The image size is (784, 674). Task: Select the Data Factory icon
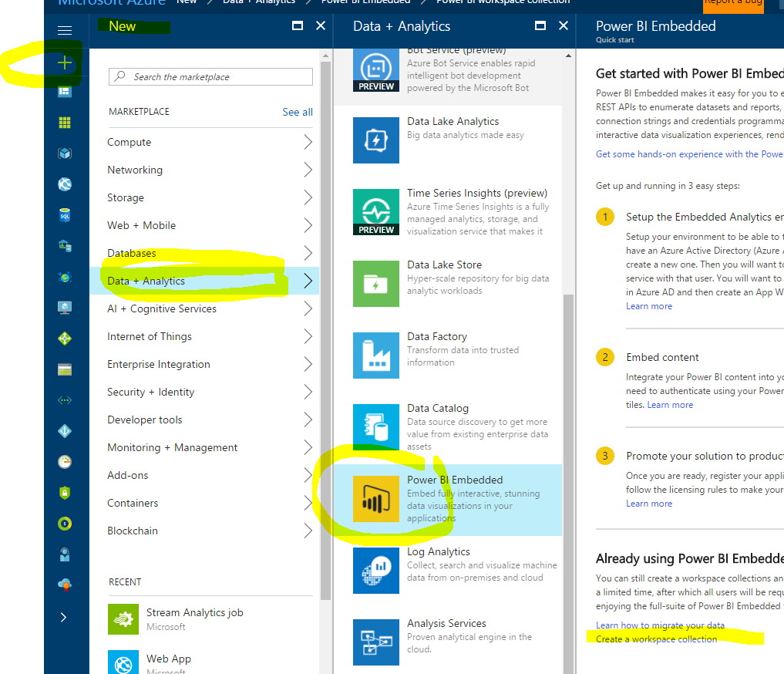[376, 356]
